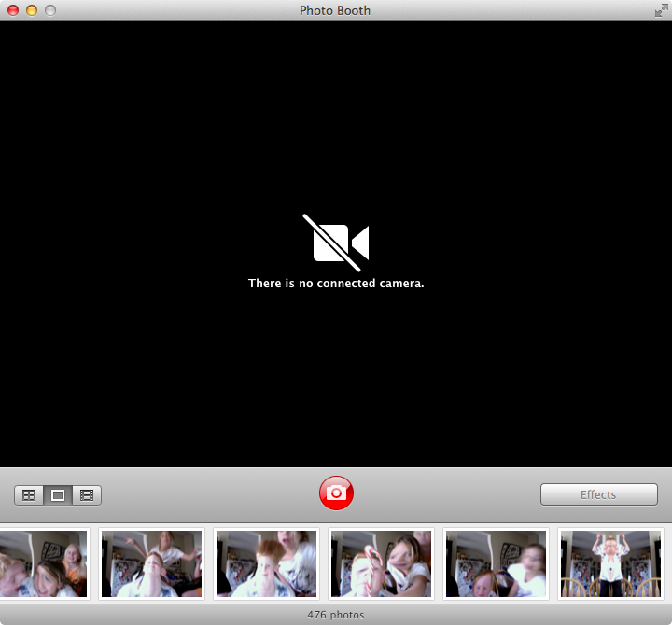
Task: Click the crossed-out camera icon
Action: click(336, 243)
